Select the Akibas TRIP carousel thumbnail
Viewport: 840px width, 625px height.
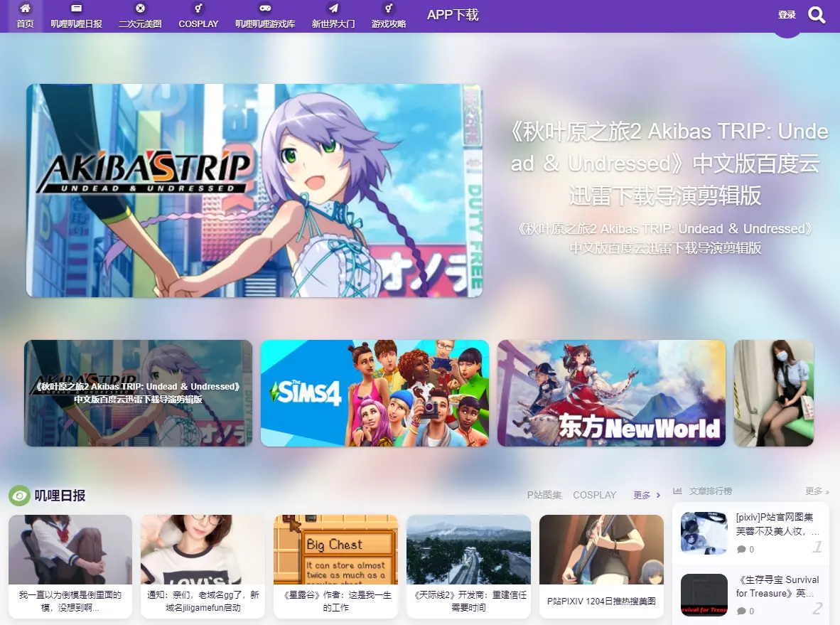(x=138, y=393)
